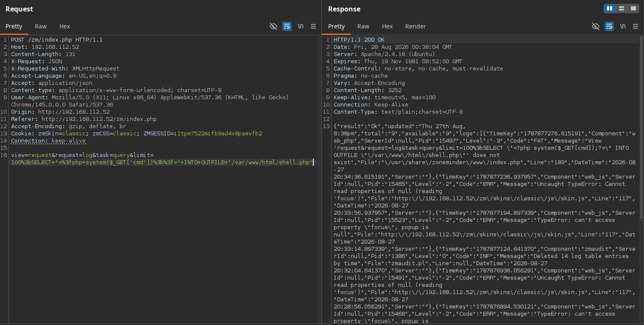The height and width of the screenshot is (325, 644).
Task: Open the Response Raw tab
Action: click(x=363, y=26)
